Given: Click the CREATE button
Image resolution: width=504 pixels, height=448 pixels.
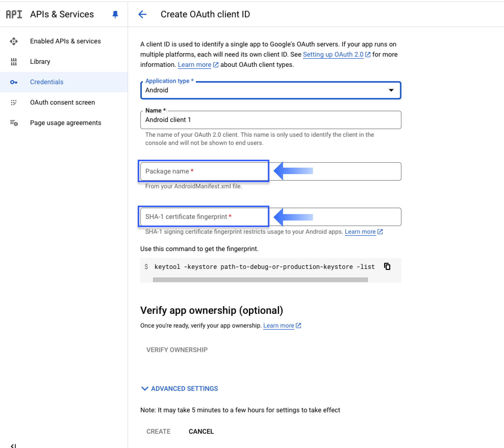Looking at the screenshot, I should (x=158, y=431).
